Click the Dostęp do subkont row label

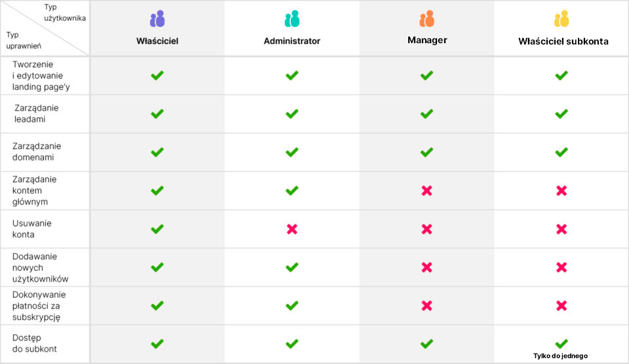point(35,343)
